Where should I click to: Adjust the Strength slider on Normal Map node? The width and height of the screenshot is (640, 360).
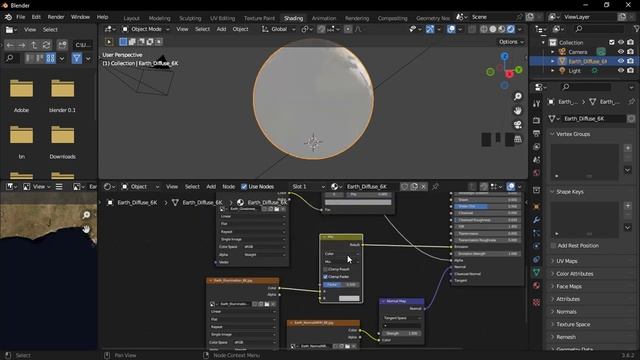click(402, 333)
